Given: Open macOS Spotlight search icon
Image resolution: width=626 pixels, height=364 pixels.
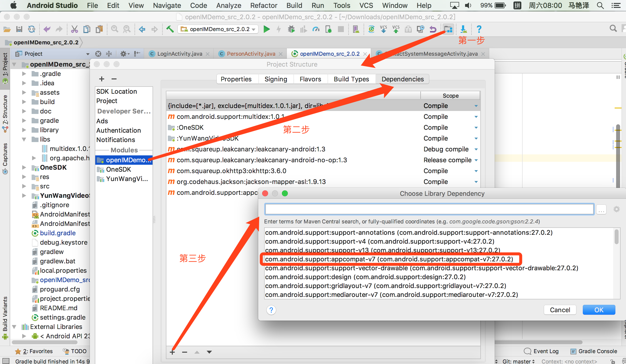Looking at the screenshot, I should 600,5.
